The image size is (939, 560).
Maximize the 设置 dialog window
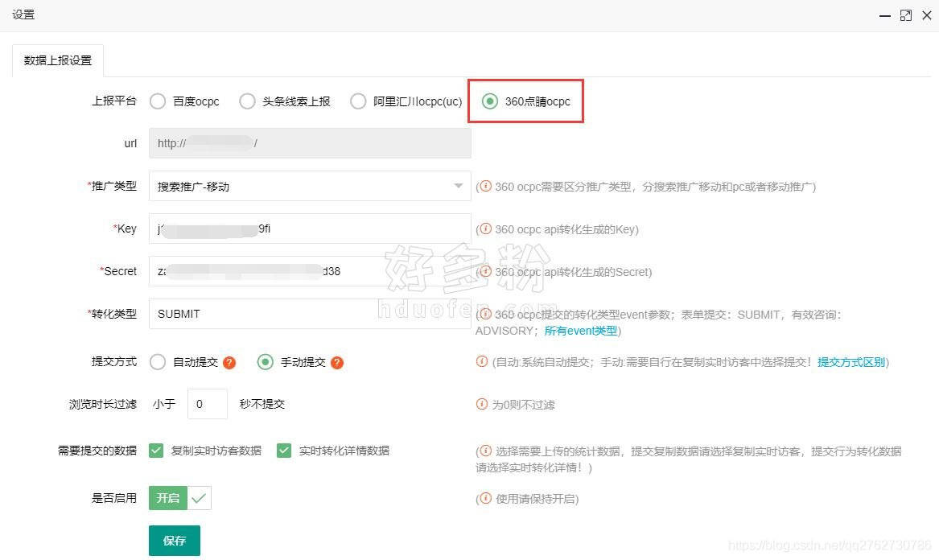pos(906,15)
